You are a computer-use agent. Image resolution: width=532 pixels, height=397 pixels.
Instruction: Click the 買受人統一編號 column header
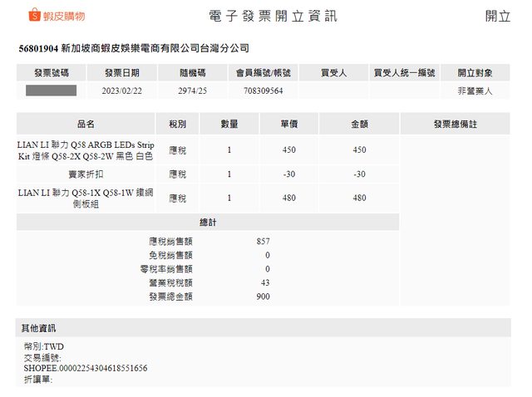tap(405, 73)
